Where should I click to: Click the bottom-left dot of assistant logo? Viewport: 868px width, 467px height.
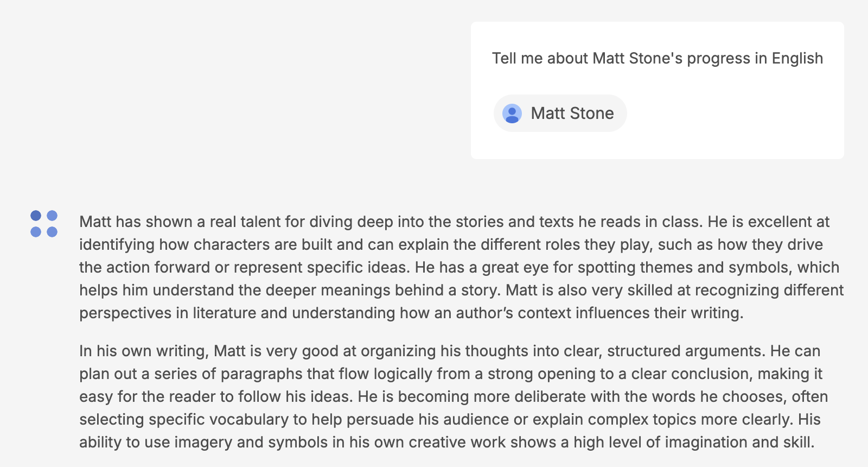click(x=36, y=232)
